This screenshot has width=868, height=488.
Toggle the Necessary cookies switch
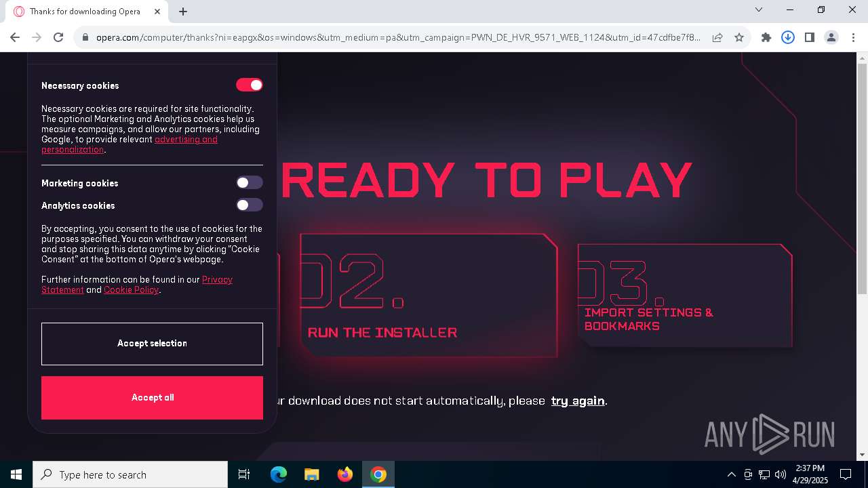point(249,85)
